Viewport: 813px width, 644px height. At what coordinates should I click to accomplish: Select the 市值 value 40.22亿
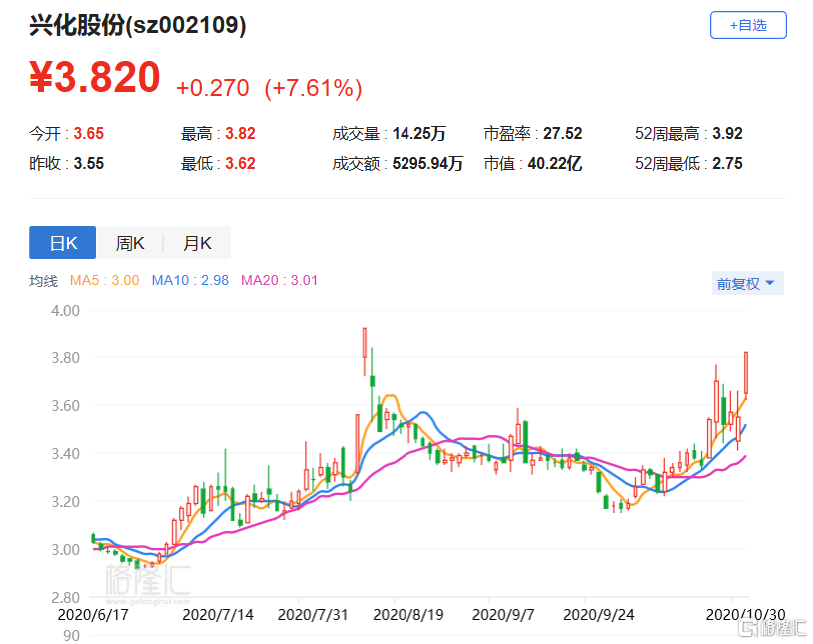[555, 164]
